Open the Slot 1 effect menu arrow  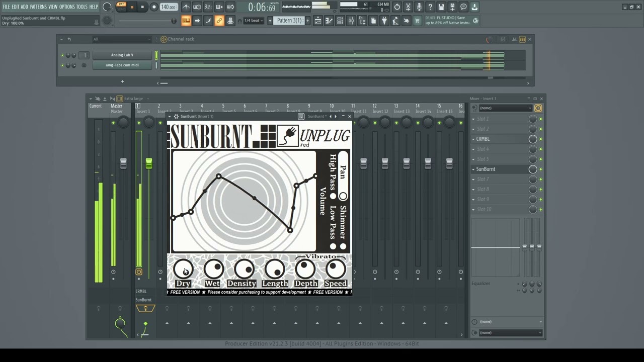(473, 119)
